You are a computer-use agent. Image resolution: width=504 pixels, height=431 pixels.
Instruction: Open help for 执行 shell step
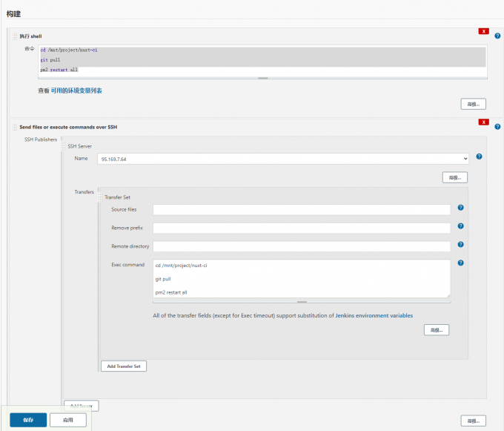coord(497,36)
